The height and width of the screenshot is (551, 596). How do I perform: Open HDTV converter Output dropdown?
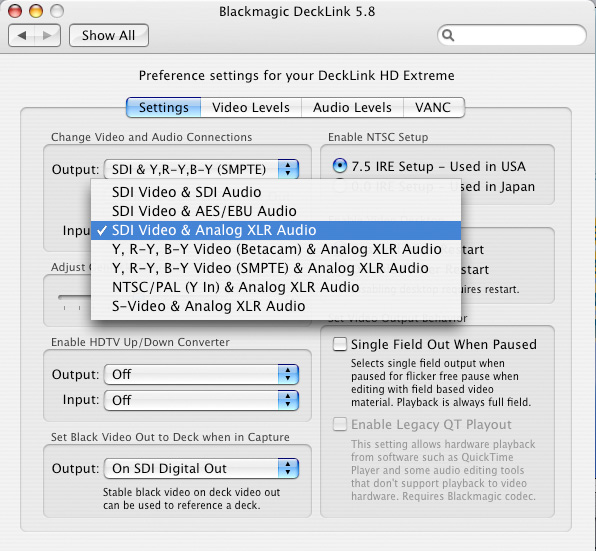[201, 374]
